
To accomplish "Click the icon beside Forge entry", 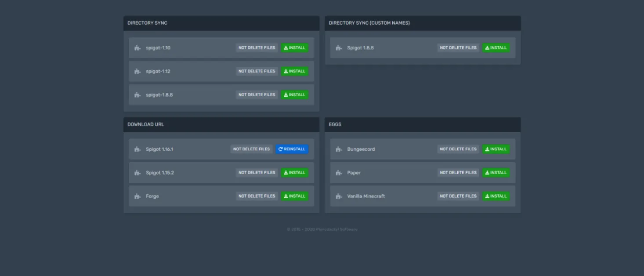I will click(x=137, y=196).
